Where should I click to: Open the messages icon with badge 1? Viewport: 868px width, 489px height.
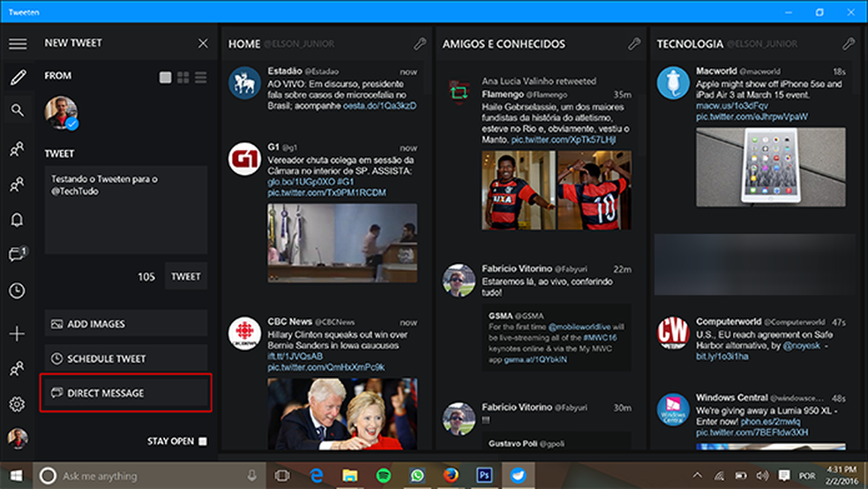coord(17,254)
